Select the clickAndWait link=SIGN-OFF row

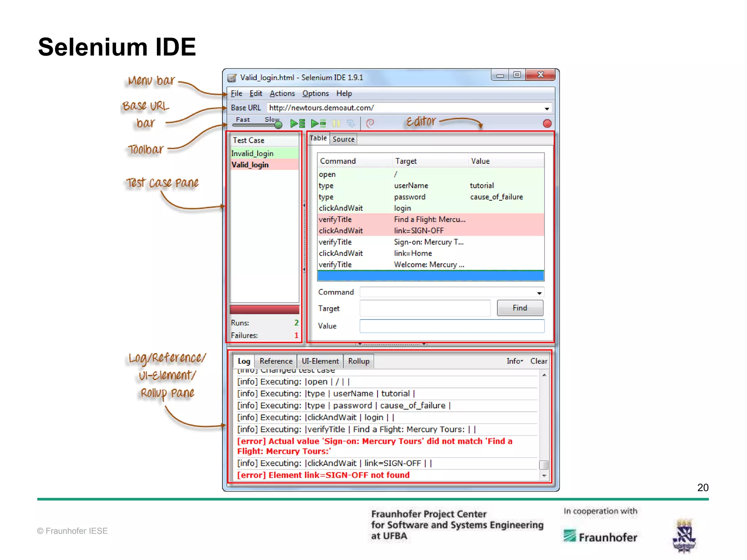coord(431,231)
